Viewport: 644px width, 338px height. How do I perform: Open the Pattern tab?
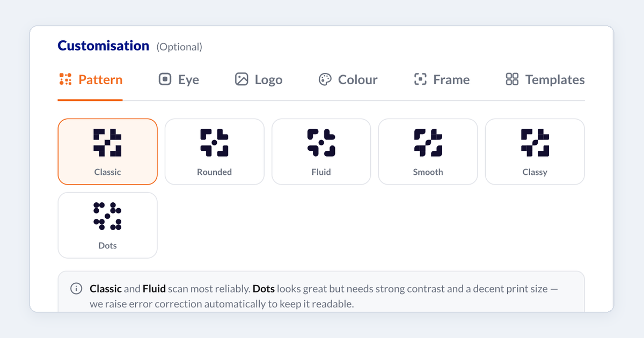[90, 80]
